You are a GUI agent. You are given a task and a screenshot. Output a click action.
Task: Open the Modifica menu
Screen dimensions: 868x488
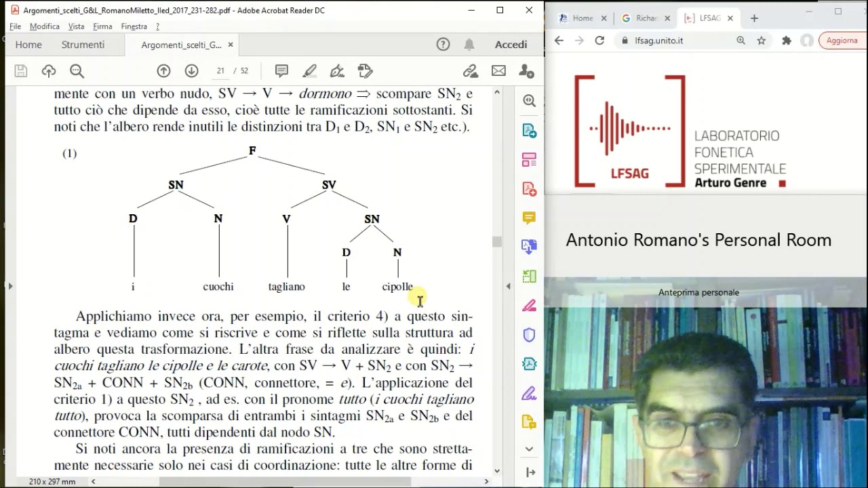pos(45,26)
